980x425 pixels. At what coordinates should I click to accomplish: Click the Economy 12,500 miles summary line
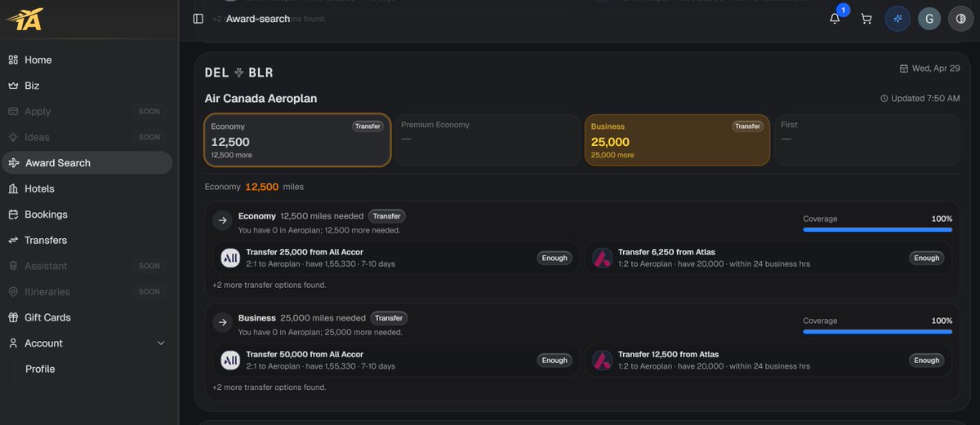[254, 187]
